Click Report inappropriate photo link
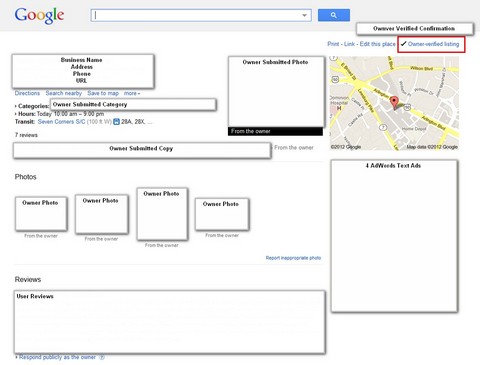Viewport: 480px width, 365px height. pyautogui.click(x=293, y=258)
